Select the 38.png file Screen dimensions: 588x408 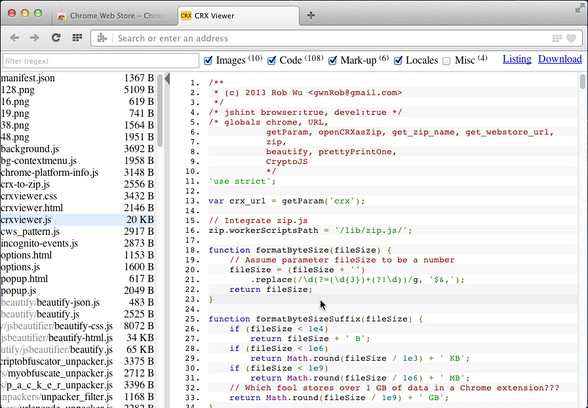[77, 125]
